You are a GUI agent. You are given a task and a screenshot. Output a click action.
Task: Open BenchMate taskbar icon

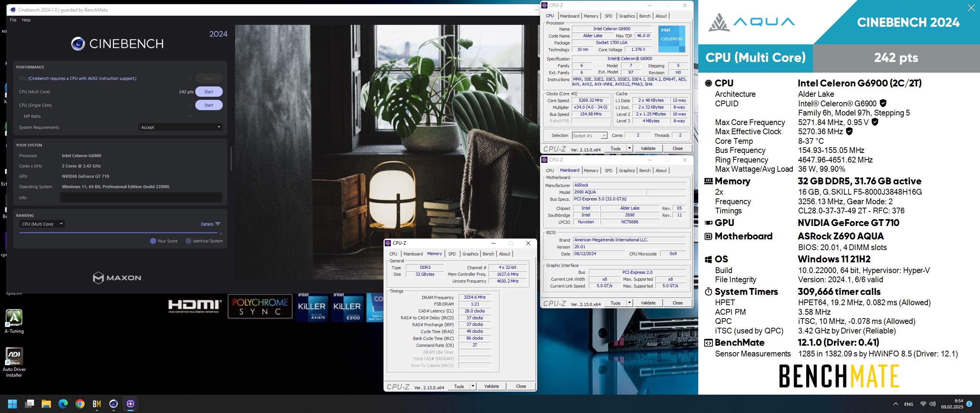(97, 404)
